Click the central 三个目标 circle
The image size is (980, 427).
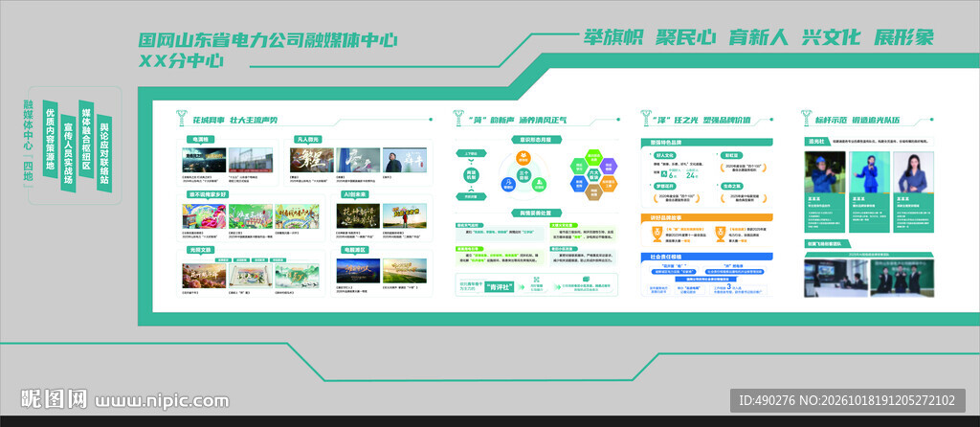pos(523,177)
